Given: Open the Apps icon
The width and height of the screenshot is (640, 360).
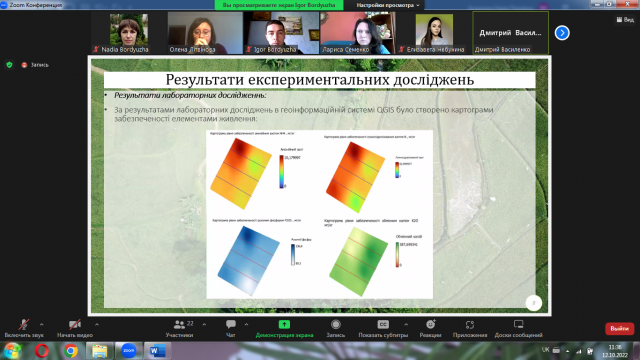Looking at the screenshot, I should click(470, 324).
